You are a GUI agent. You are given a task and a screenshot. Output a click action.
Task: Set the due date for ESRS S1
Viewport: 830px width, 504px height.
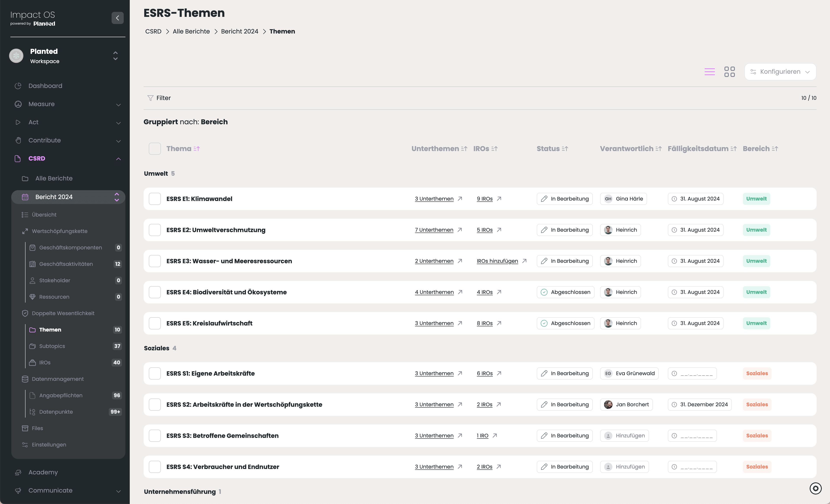(692, 373)
